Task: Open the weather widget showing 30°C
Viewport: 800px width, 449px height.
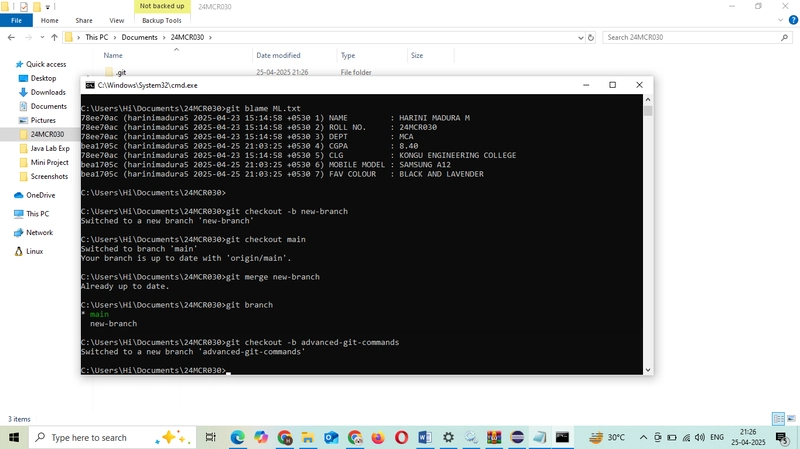Action: [607, 437]
